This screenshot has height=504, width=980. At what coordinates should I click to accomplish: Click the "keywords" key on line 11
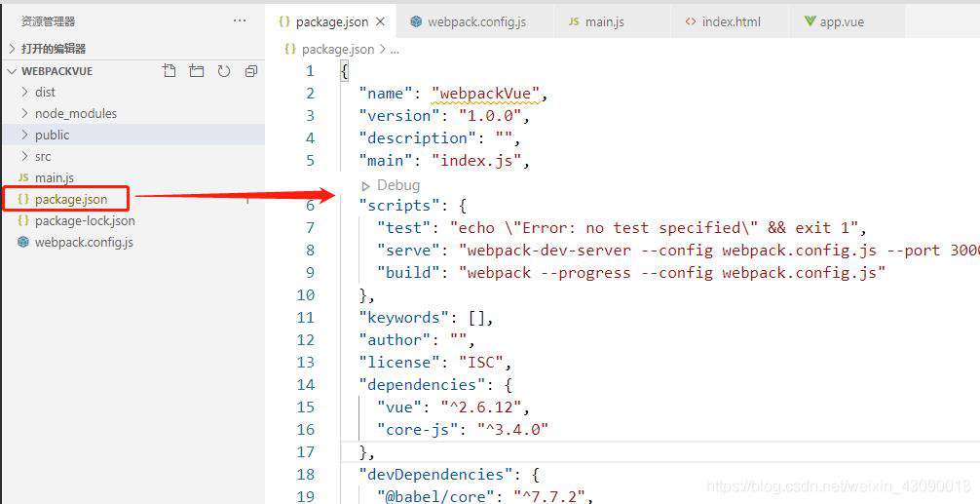(403, 318)
